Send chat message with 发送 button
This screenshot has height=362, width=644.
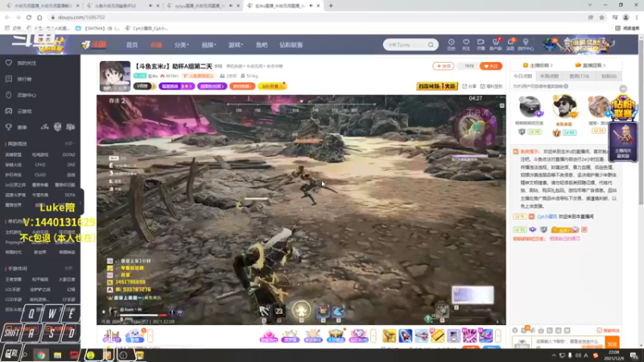(612, 343)
